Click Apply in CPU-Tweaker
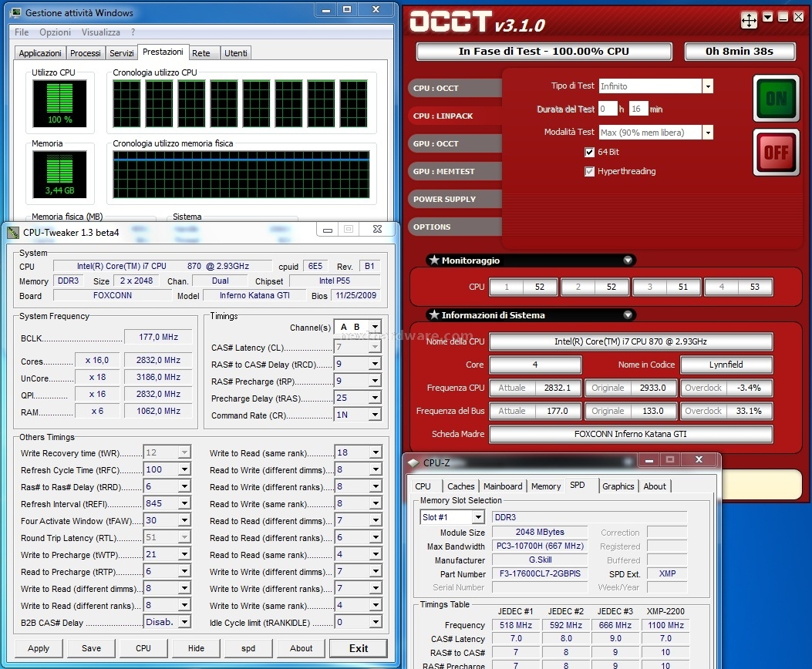This screenshot has width=812, height=669. 39,648
